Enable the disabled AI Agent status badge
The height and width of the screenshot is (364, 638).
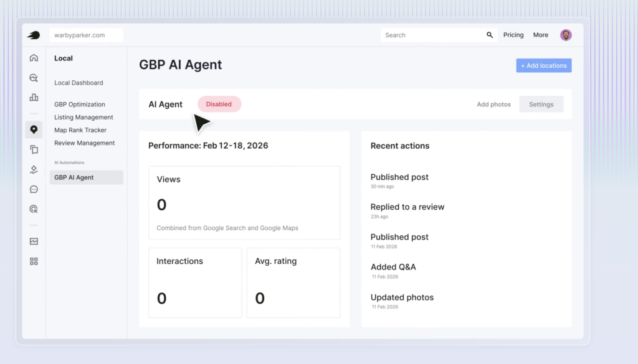[219, 104]
